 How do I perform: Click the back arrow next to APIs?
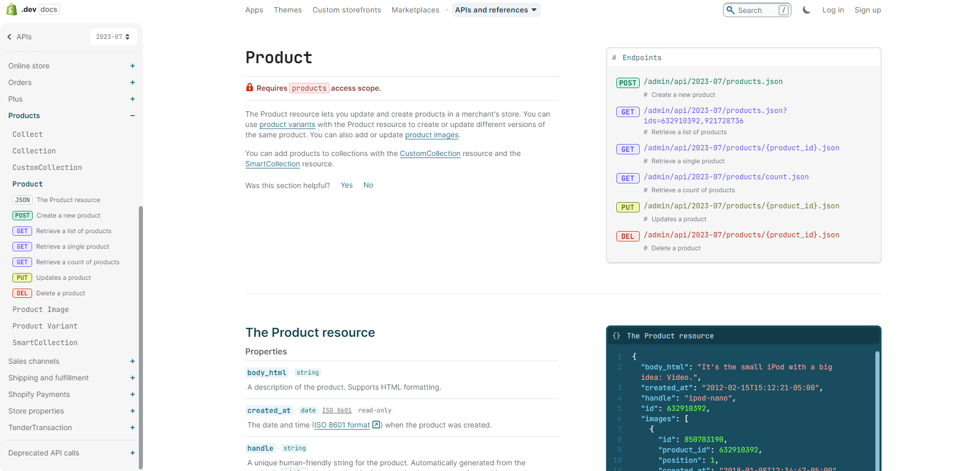point(8,36)
